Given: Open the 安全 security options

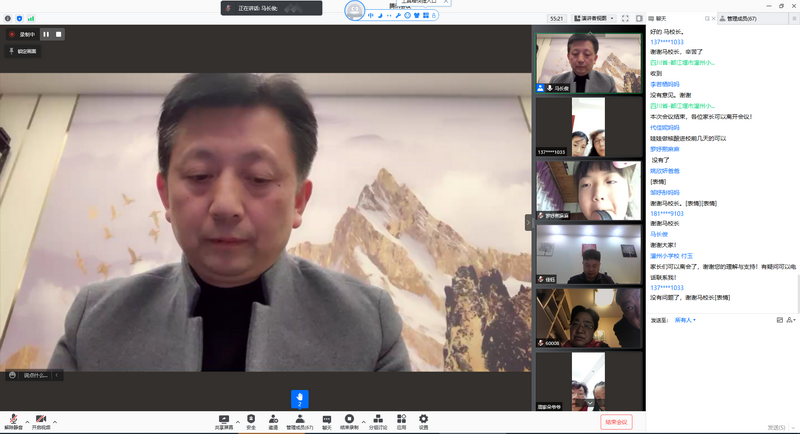Looking at the screenshot, I should (x=251, y=419).
